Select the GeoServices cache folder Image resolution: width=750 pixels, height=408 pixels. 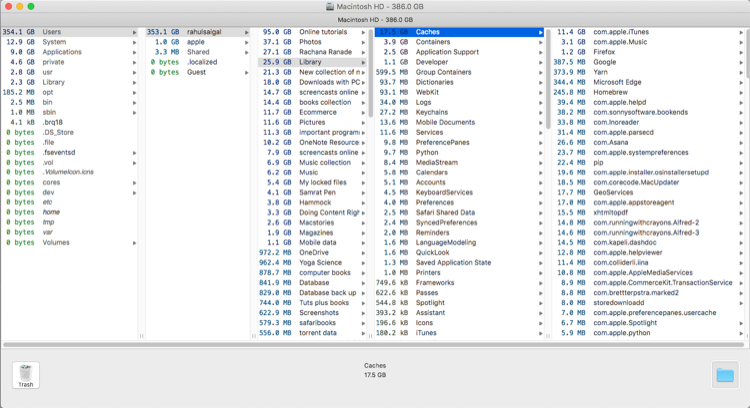coord(649,192)
